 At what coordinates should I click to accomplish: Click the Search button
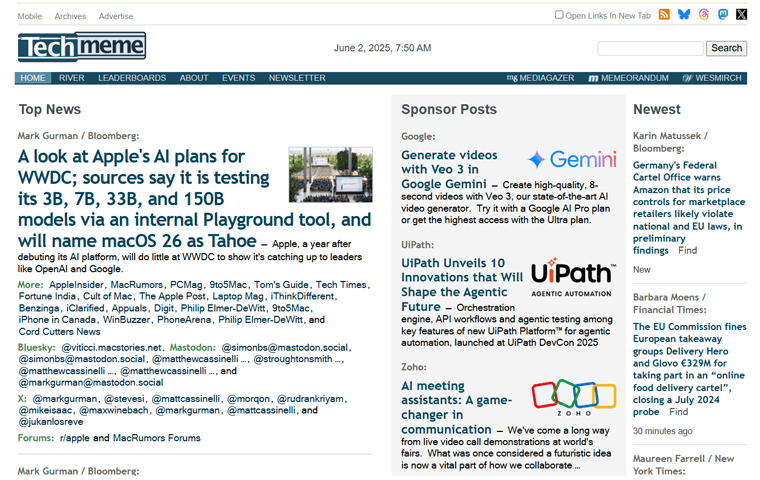(x=726, y=48)
